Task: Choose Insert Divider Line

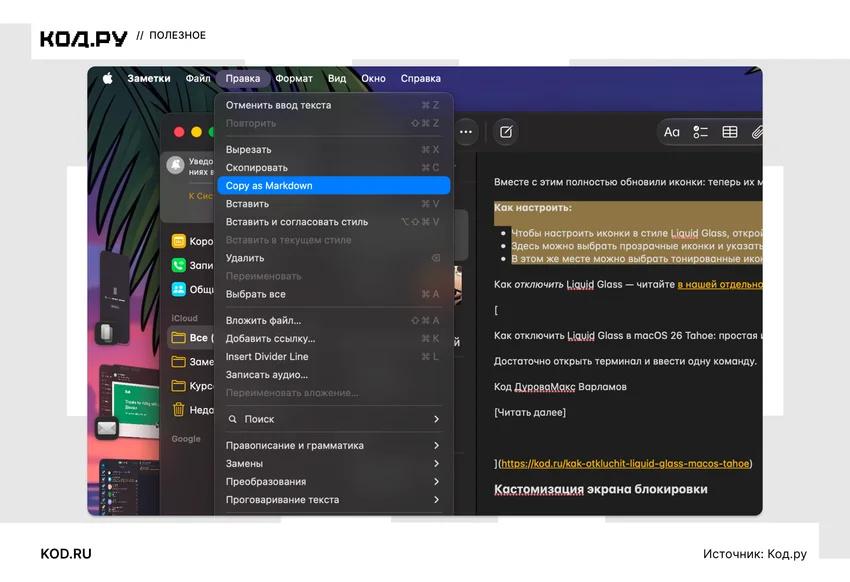Action: tap(333, 357)
